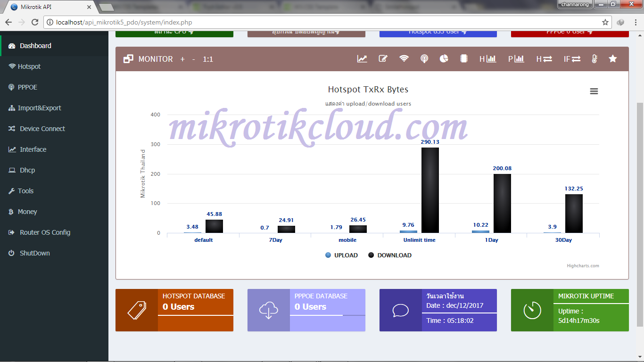Reset monitor to 1:1 size
The height and width of the screenshot is (362, 644).
(x=208, y=59)
